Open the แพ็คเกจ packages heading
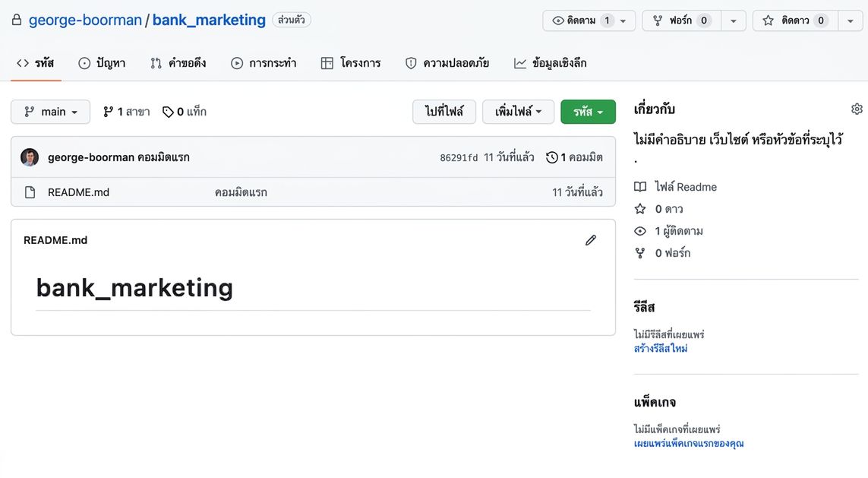Screen dimensions: 868x478 click(x=655, y=403)
